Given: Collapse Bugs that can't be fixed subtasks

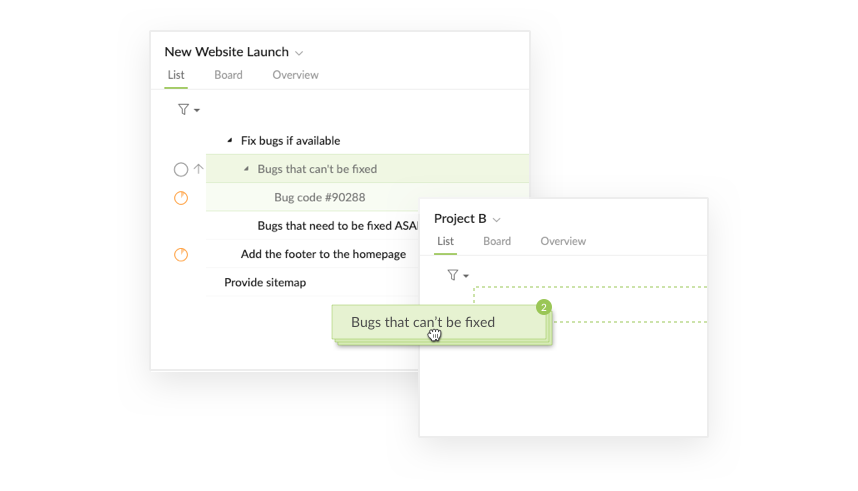Looking at the screenshot, I should (246, 169).
